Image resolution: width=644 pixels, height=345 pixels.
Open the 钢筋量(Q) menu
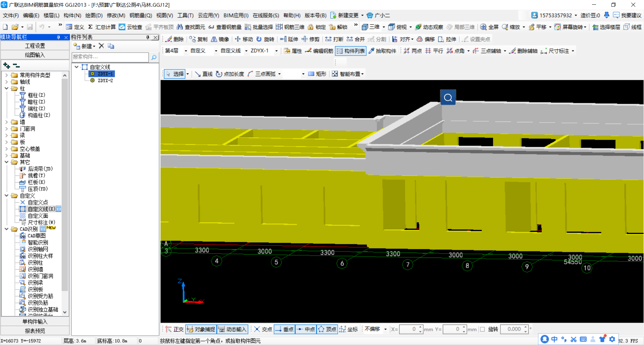[141, 15]
